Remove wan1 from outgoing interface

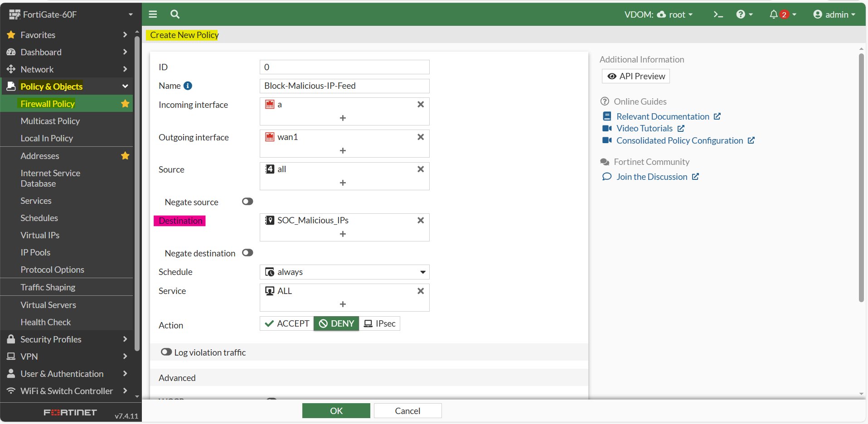(x=421, y=137)
